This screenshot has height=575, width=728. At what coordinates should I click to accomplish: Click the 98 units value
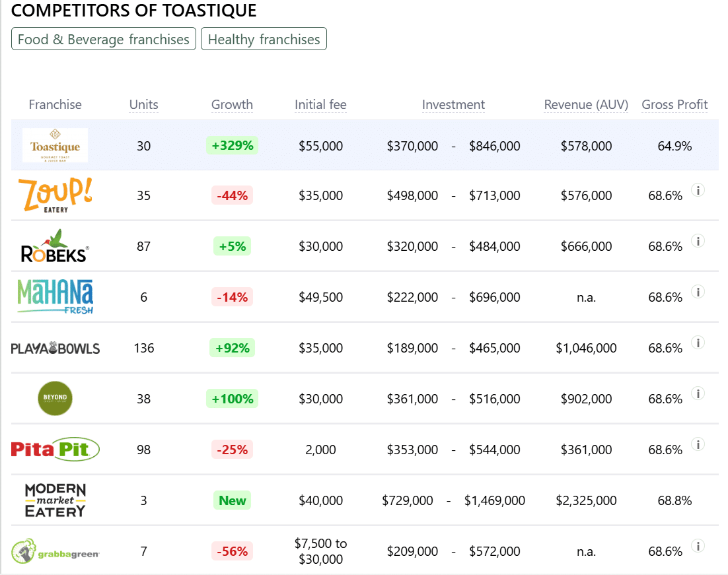tap(144, 450)
